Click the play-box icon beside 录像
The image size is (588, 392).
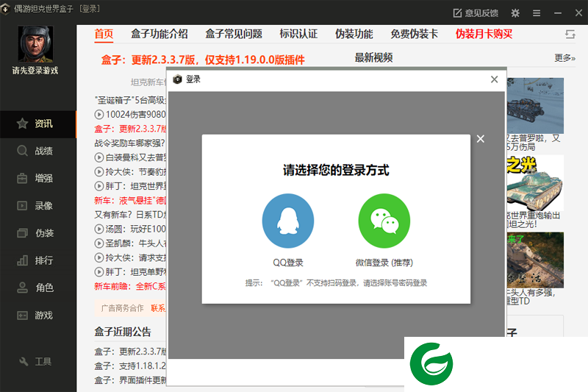22,206
